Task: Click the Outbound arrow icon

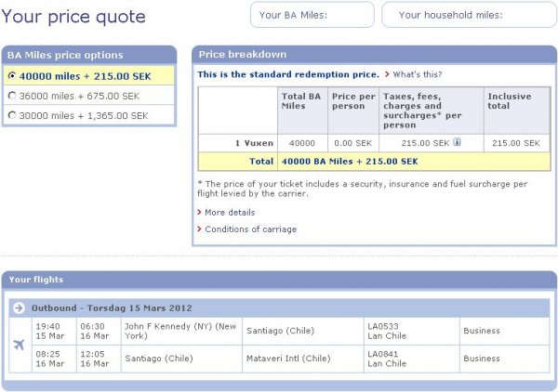Action: pos(20,307)
